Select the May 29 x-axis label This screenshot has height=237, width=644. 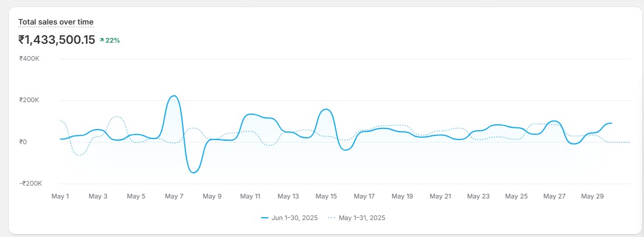pos(592,197)
